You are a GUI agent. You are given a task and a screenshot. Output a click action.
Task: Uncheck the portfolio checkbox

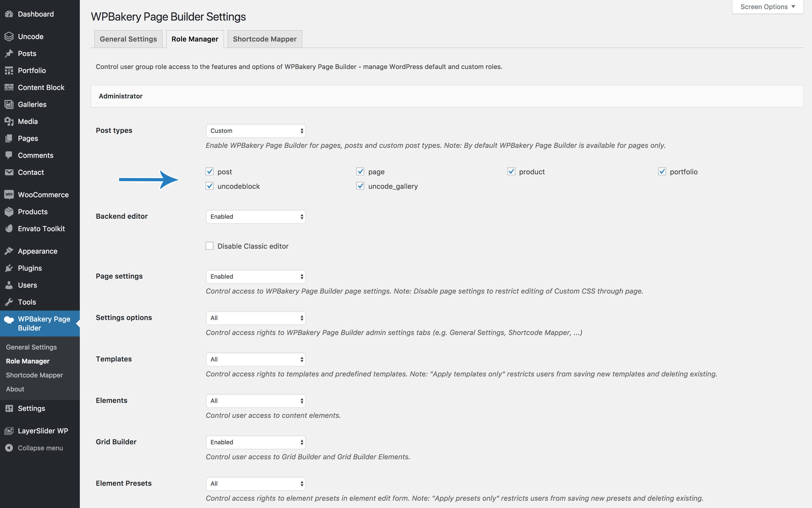[662, 172]
